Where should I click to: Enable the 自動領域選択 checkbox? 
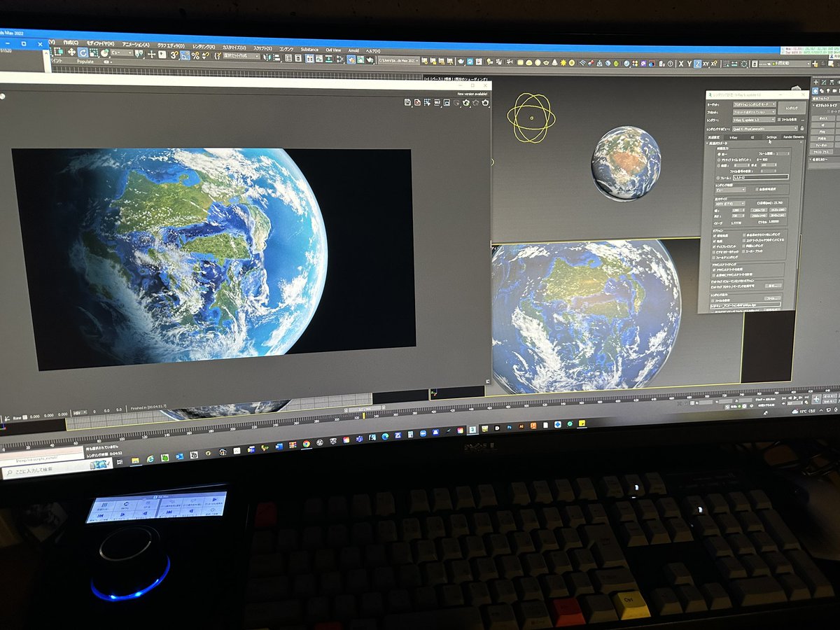tap(757, 189)
